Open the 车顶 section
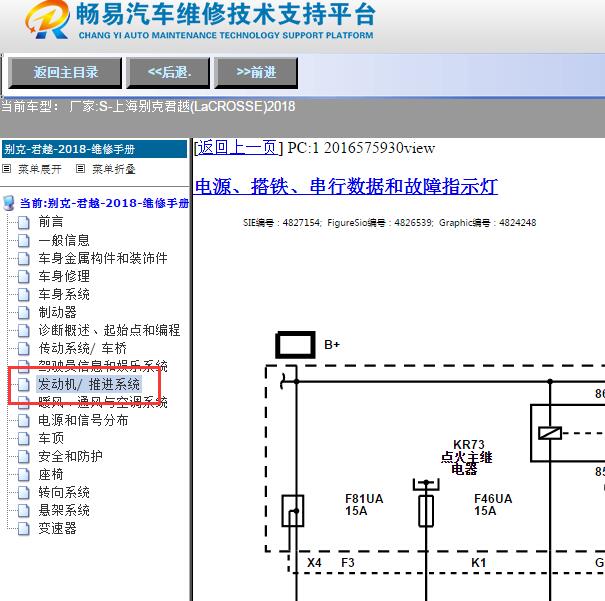This screenshot has height=601, width=605. (x=51, y=439)
